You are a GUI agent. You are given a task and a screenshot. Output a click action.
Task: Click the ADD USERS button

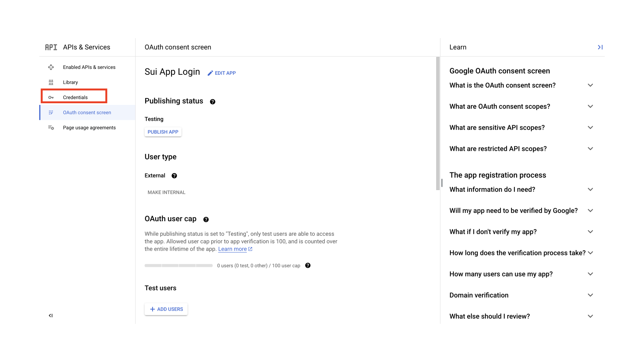166,309
